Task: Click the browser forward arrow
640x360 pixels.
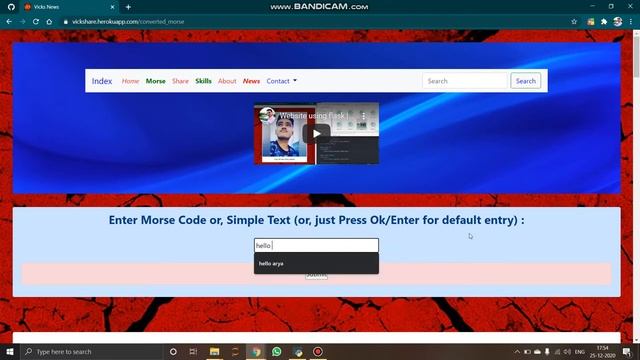Action: (x=22, y=22)
